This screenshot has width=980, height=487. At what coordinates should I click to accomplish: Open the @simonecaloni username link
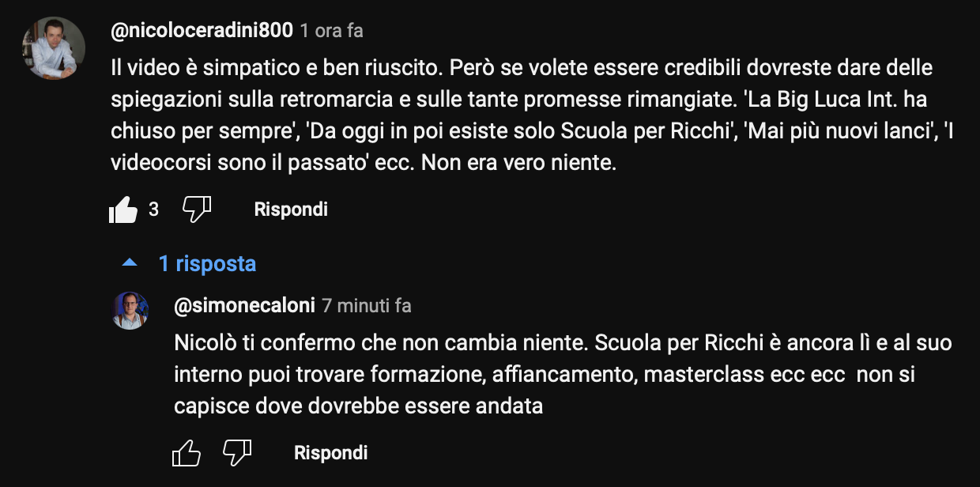(x=245, y=305)
